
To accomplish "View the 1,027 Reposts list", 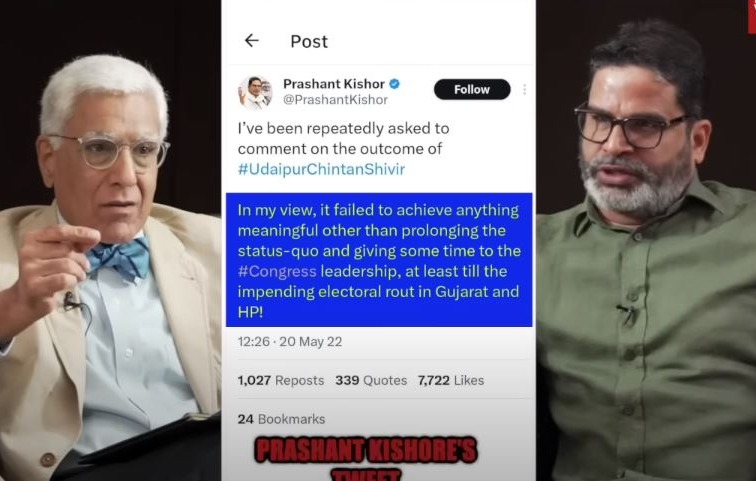I will (x=281, y=380).
